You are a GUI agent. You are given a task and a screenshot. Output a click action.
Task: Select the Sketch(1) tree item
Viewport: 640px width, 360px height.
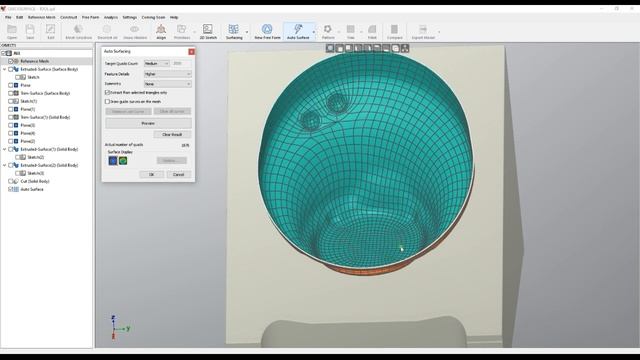29,101
